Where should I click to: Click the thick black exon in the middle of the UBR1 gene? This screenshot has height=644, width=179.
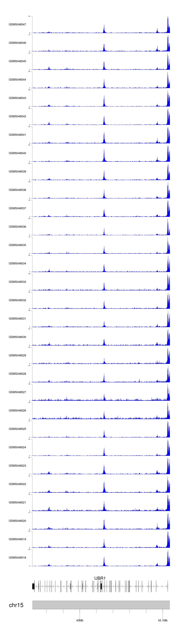click(101, 586)
